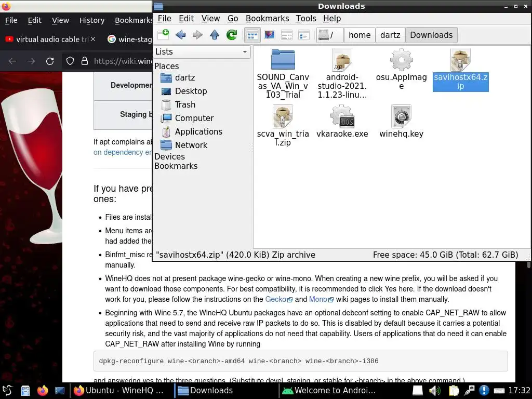Open a new tab in file manager
Image resolution: width=532 pixels, height=399 pixels.
click(x=163, y=35)
